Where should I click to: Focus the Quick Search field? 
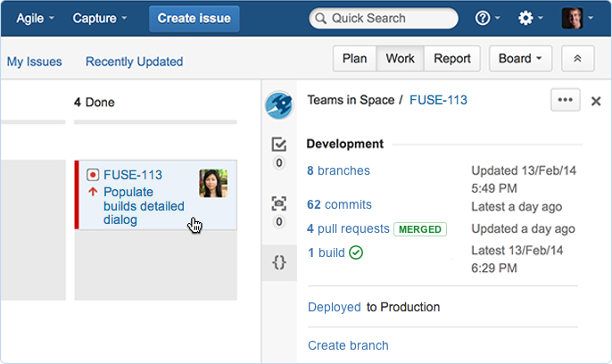[x=384, y=19]
